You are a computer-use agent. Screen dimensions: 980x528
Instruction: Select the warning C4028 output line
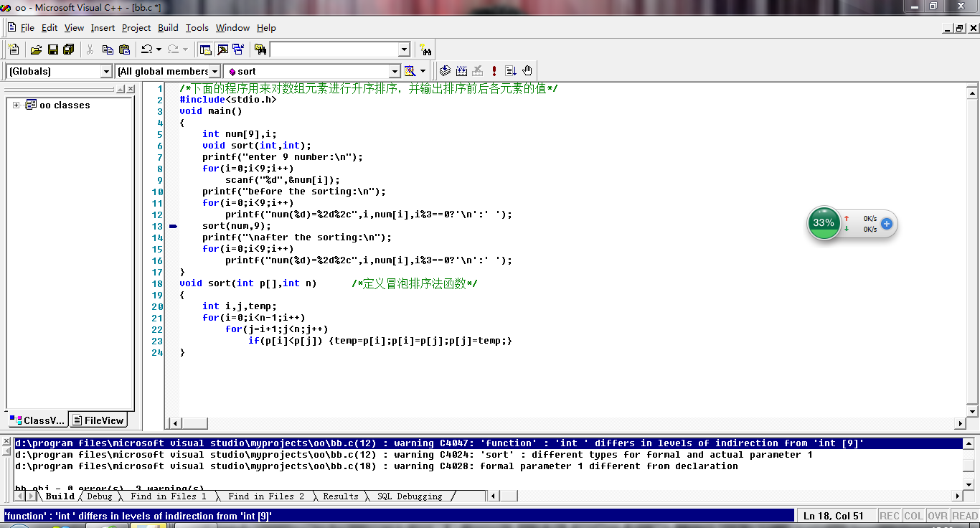[488, 466]
